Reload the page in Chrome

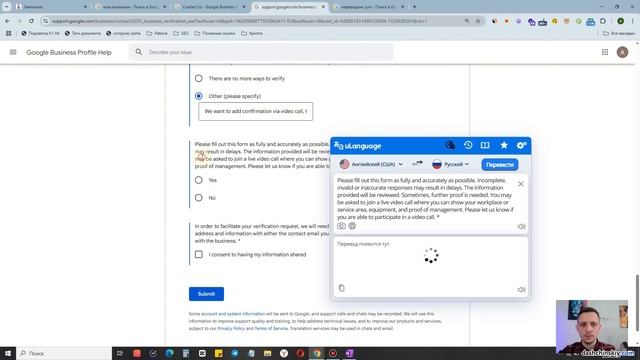pos(31,21)
